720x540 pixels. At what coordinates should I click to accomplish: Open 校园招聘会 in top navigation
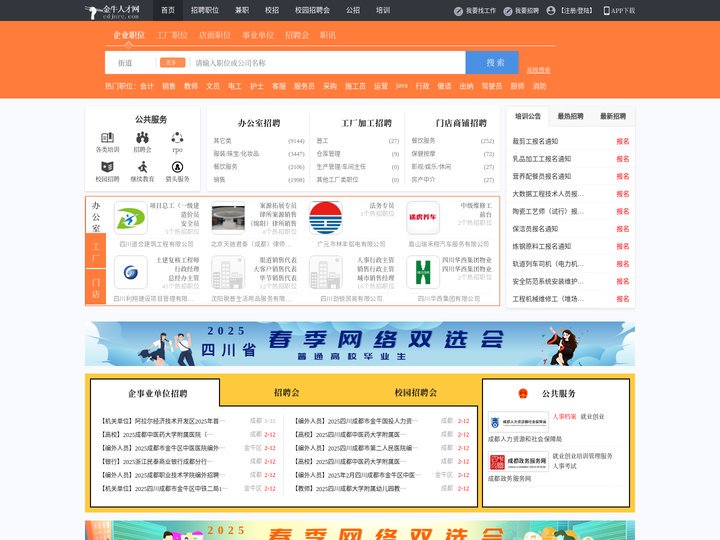tap(312, 10)
